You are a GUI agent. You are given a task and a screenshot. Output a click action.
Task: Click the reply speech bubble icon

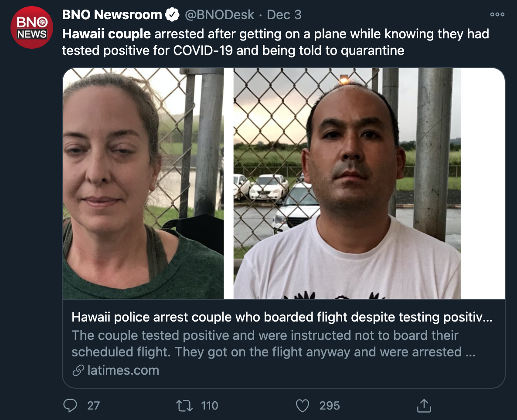pyautogui.click(x=70, y=406)
